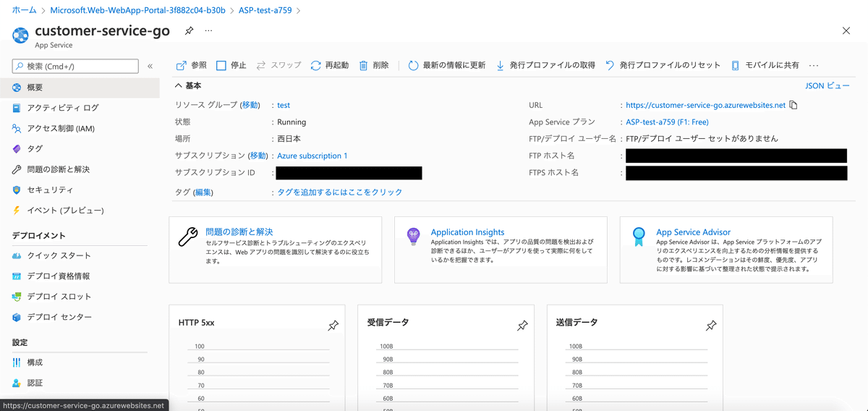Download via 発行プロファイルの取得
The width and height of the screenshot is (868, 411).
[545, 65]
